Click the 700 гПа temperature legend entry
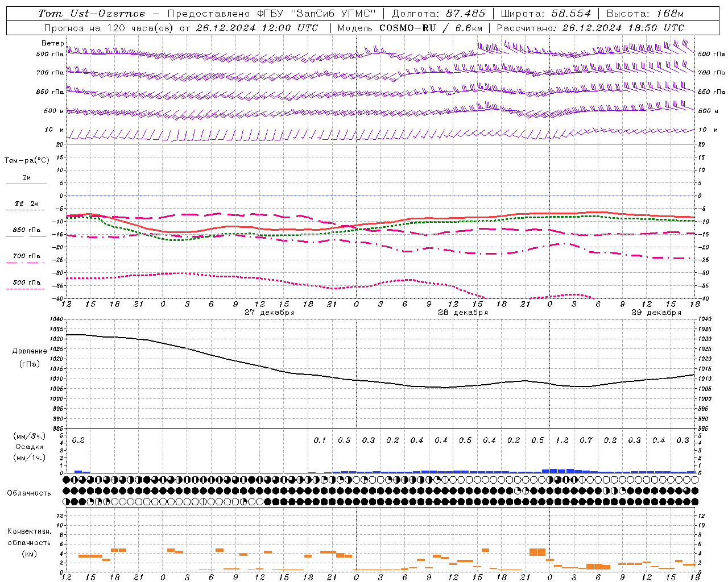 (x=27, y=256)
